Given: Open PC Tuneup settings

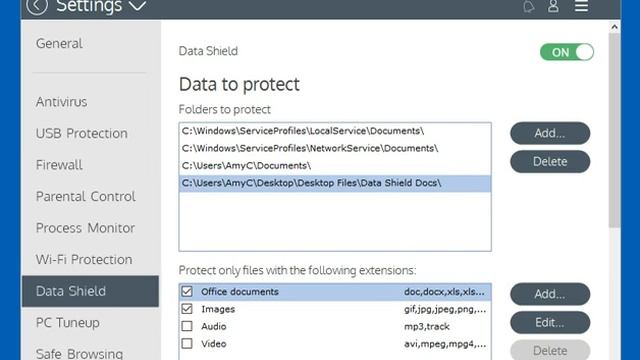Looking at the screenshot, I should coord(68,322).
